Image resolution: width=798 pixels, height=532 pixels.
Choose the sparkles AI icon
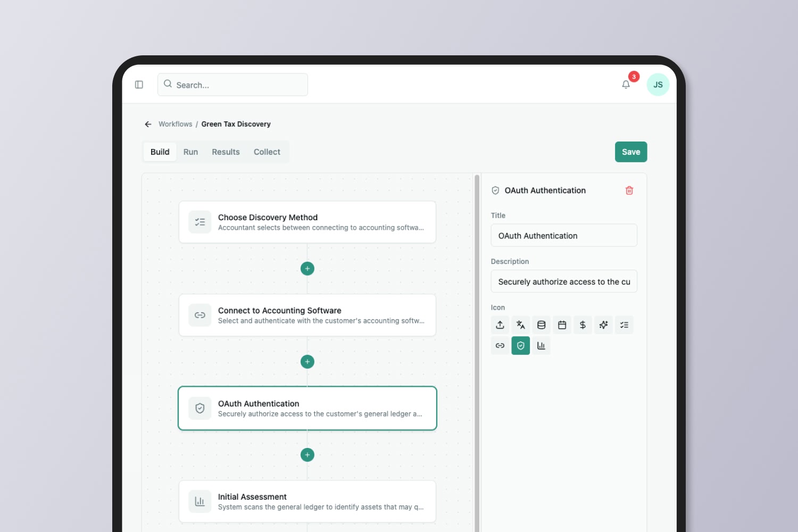click(x=603, y=325)
